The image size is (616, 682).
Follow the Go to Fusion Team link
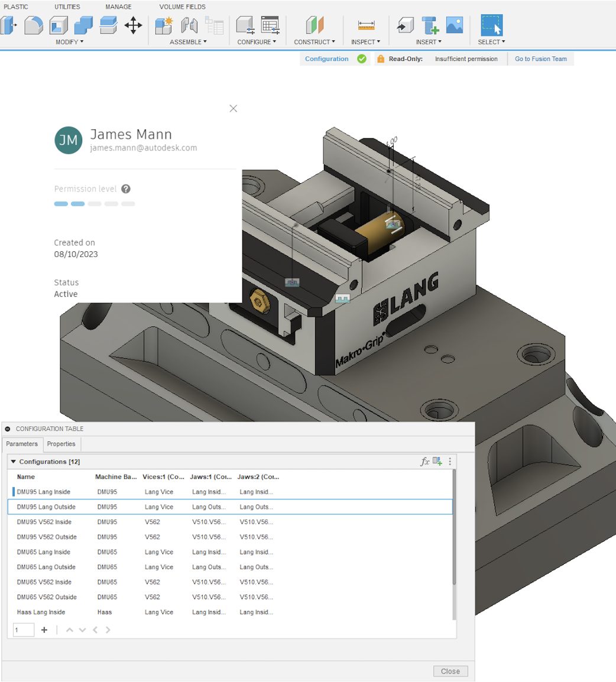(x=540, y=59)
